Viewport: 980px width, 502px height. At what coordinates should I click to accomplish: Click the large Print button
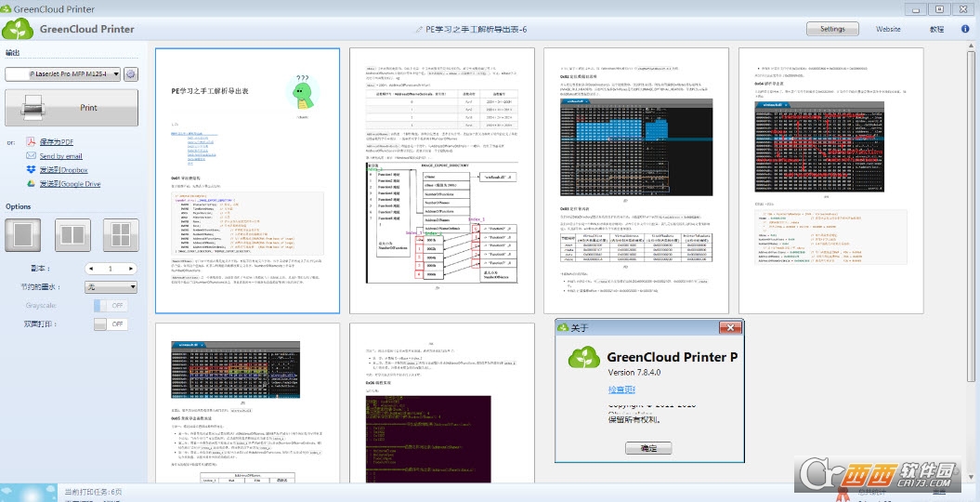point(72,108)
